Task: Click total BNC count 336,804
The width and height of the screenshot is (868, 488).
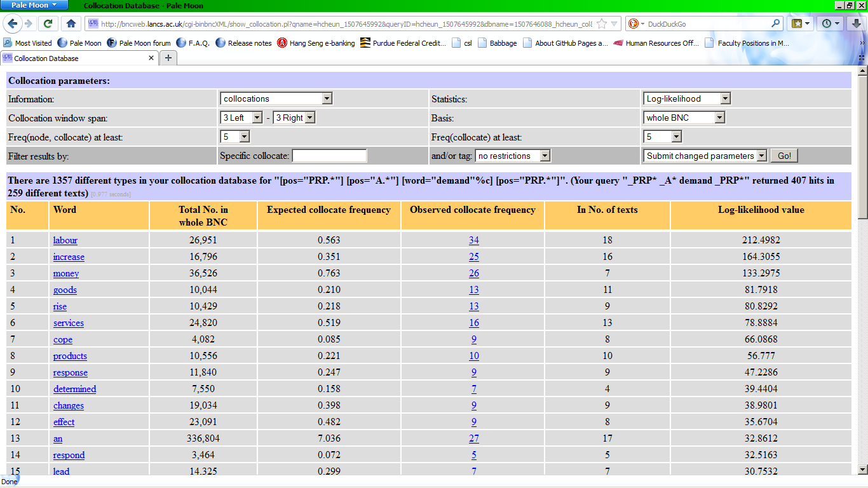Action: (203, 438)
